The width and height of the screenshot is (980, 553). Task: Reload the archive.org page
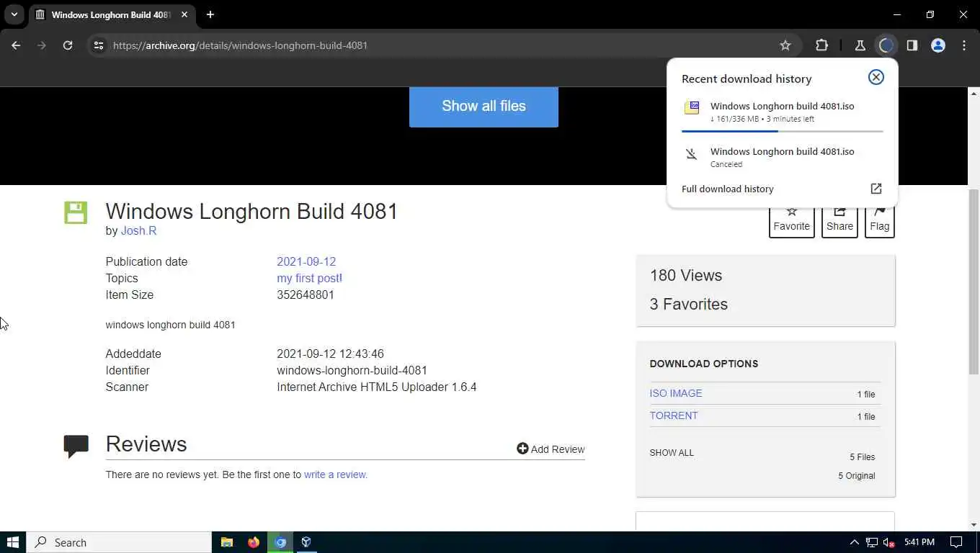[x=68, y=45]
